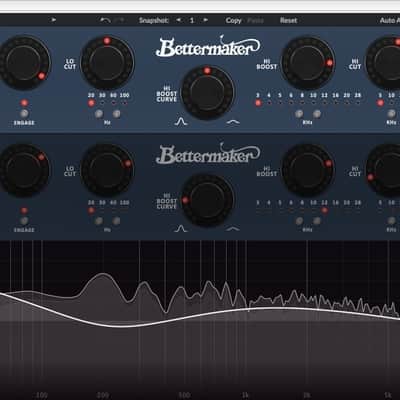Click the snapshot number 1 field
The width and height of the screenshot is (400, 400).
[192, 20]
